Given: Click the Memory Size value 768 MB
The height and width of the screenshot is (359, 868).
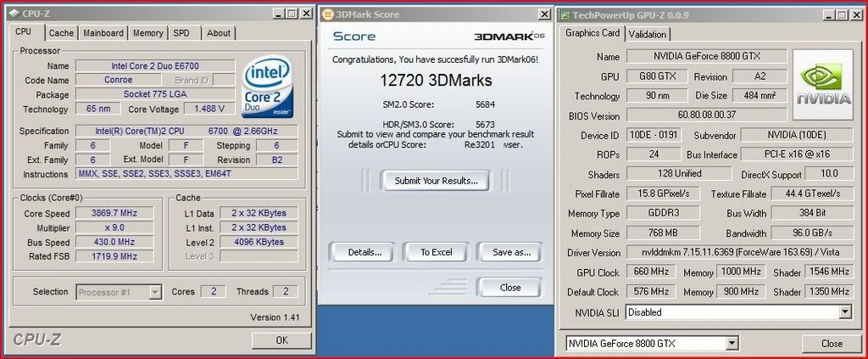Looking at the screenshot, I should click(663, 233).
